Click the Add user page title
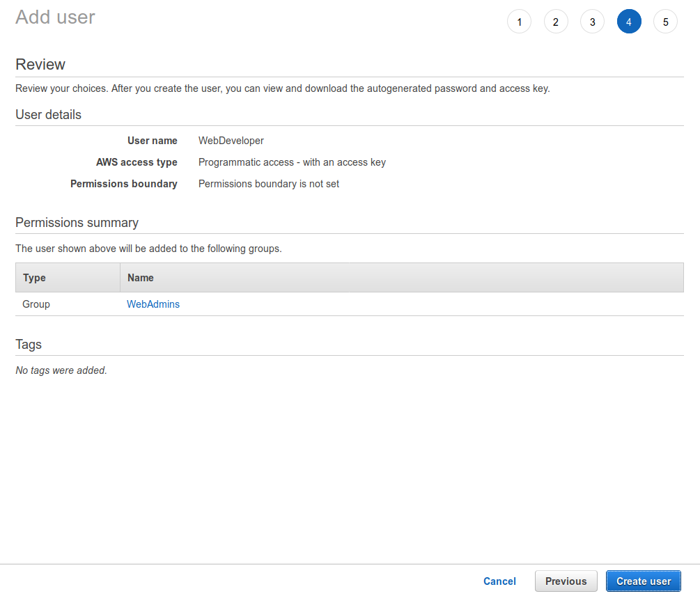 pos(55,17)
